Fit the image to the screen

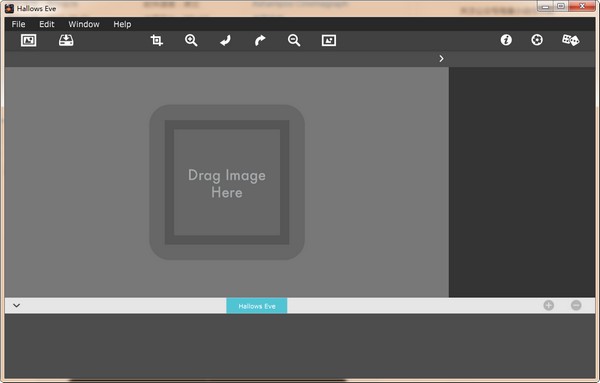click(x=329, y=40)
